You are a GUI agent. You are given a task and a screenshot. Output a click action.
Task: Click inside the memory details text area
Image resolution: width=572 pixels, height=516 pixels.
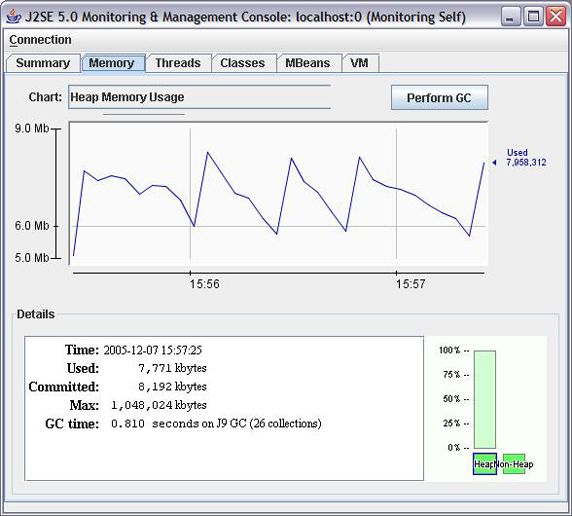(x=224, y=408)
